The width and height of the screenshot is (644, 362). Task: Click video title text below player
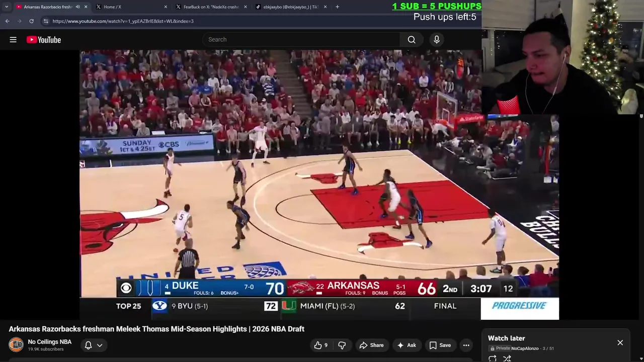tap(156, 329)
